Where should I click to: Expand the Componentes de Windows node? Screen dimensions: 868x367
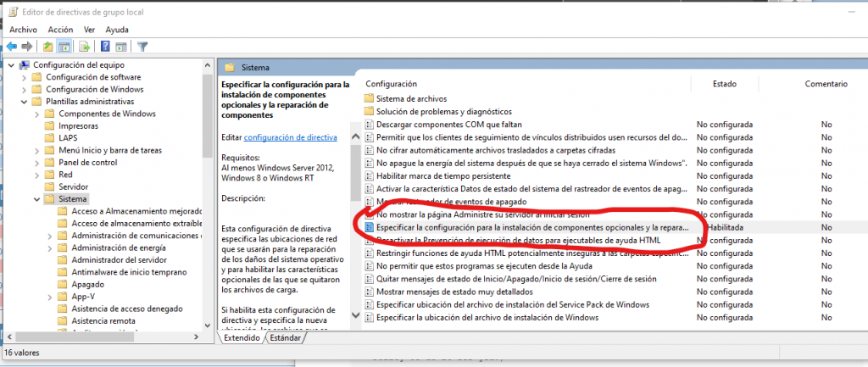pyautogui.click(x=36, y=114)
